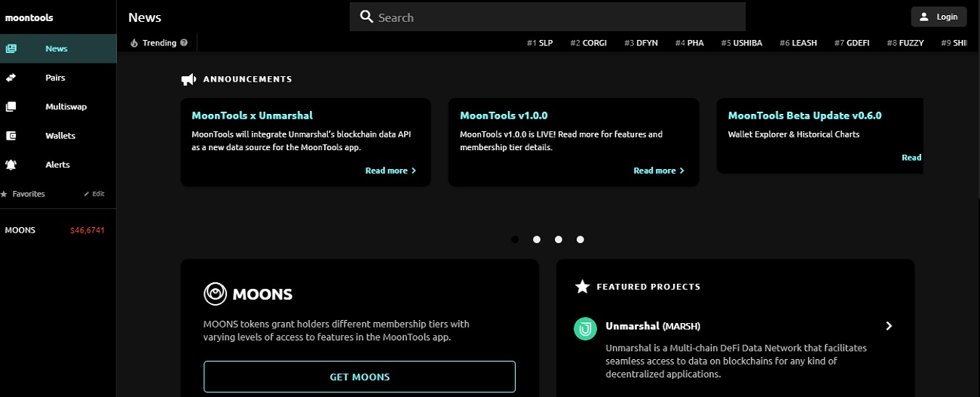Select the fourth carousel dot
This screenshot has width=980, height=397.
(580, 239)
